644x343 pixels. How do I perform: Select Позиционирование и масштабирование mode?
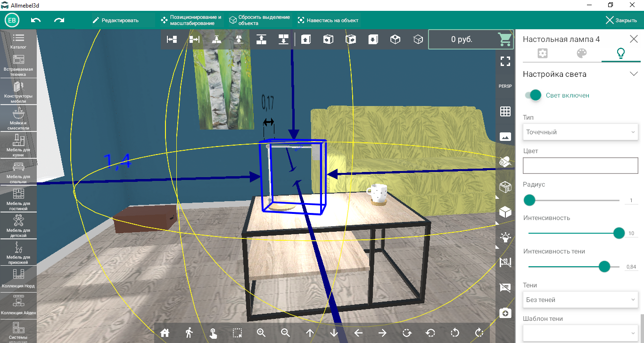click(191, 20)
